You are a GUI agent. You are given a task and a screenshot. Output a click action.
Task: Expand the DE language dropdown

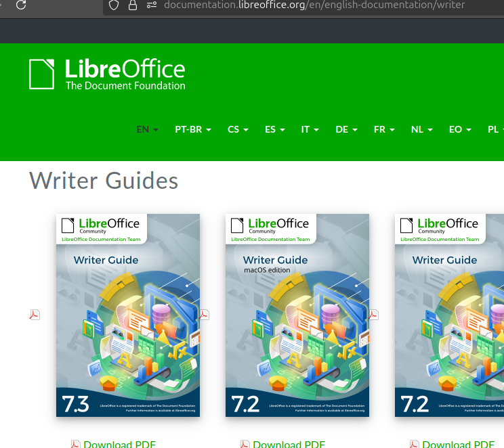click(x=346, y=129)
